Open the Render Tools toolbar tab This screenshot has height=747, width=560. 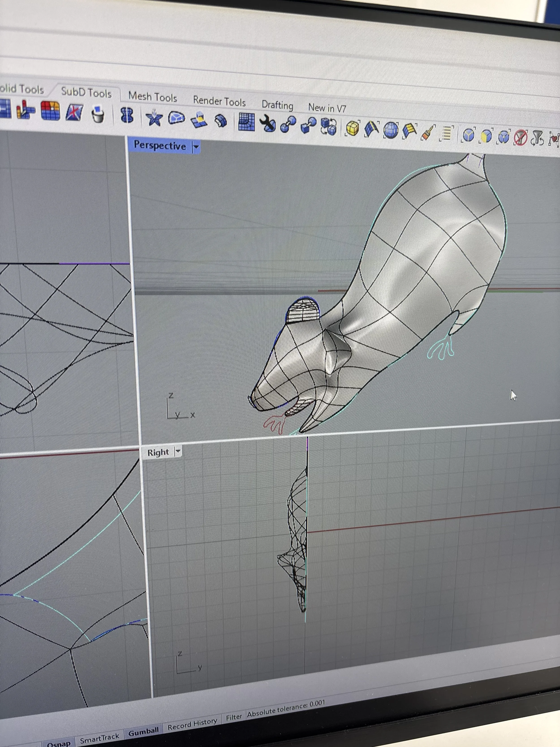pos(219,101)
